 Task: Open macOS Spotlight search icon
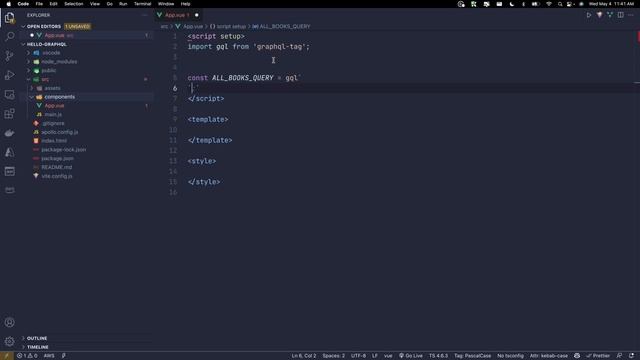point(560,4)
